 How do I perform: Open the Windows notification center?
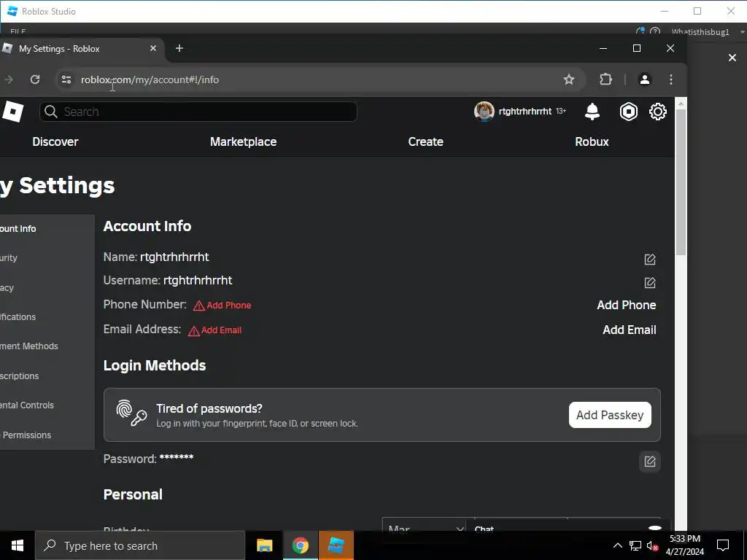(723, 545)
